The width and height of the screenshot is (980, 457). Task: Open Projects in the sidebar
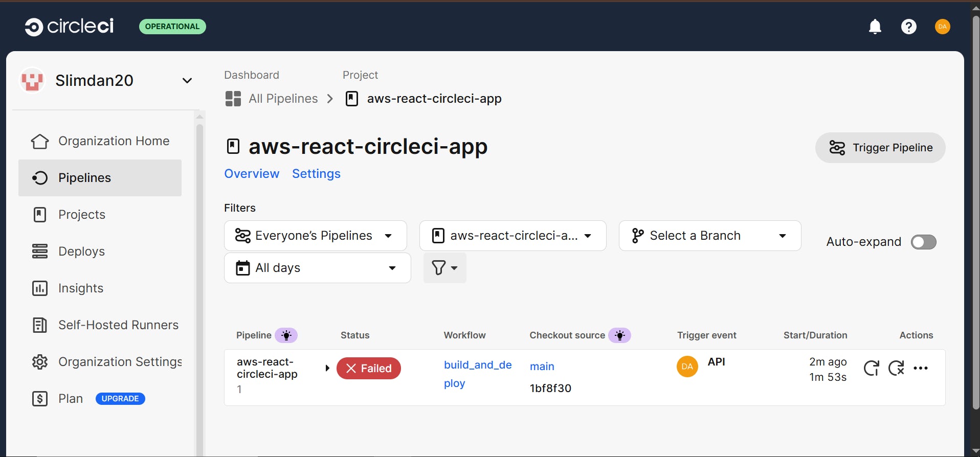coord(100,215)
